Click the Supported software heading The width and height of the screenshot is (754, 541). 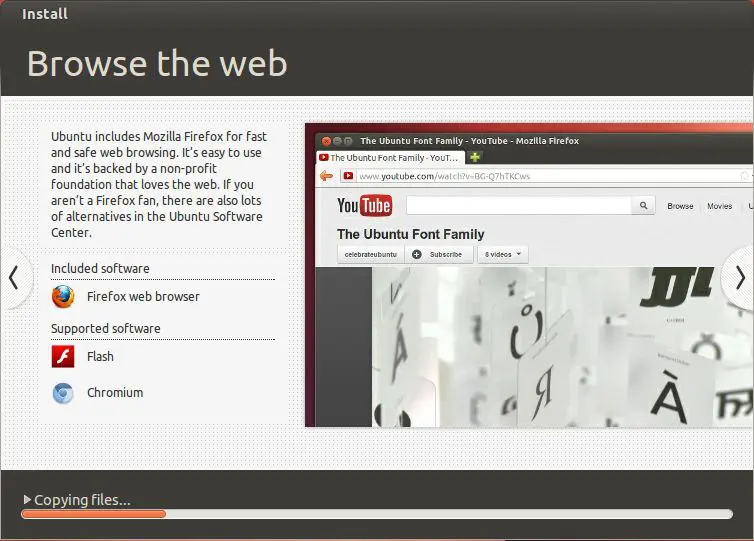[106, 328]
